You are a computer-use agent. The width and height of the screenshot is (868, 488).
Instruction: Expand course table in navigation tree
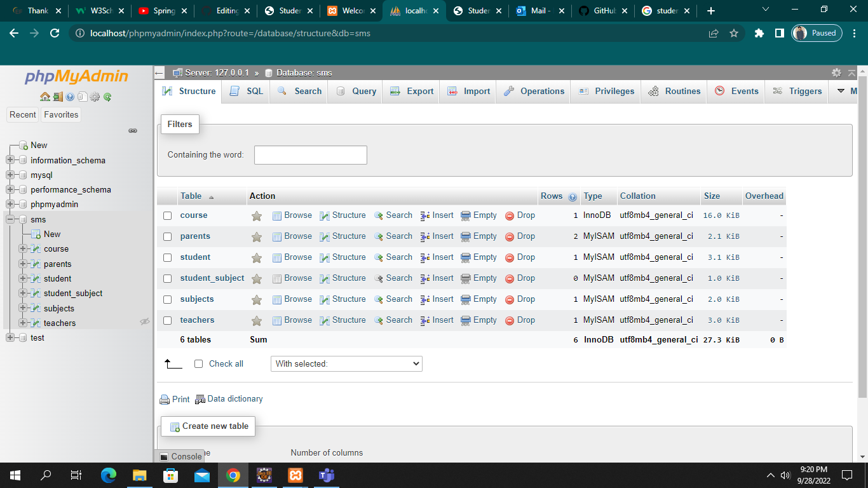[x=23, y=248]
